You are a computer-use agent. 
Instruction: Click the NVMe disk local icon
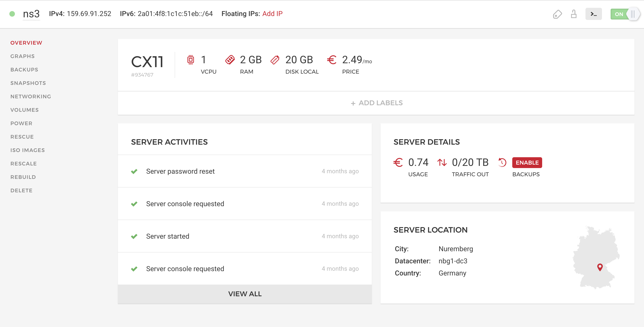[x=275, y=60]
